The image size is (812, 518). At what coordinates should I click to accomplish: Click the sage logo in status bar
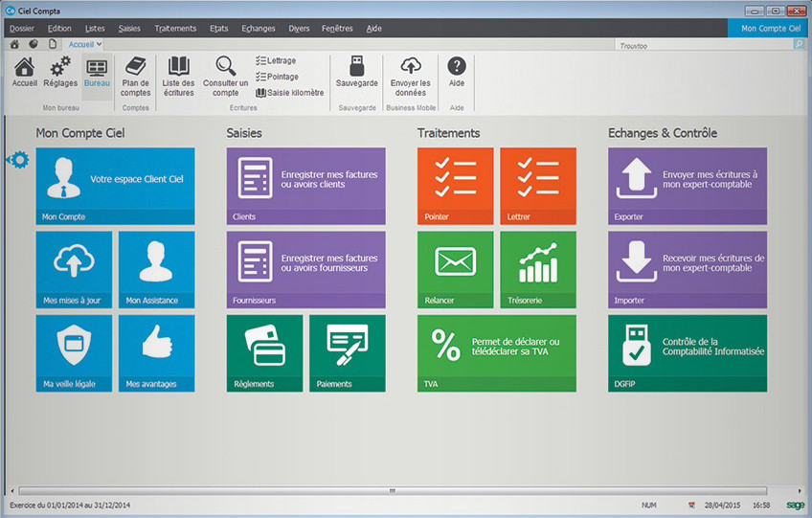coord(795,505)
